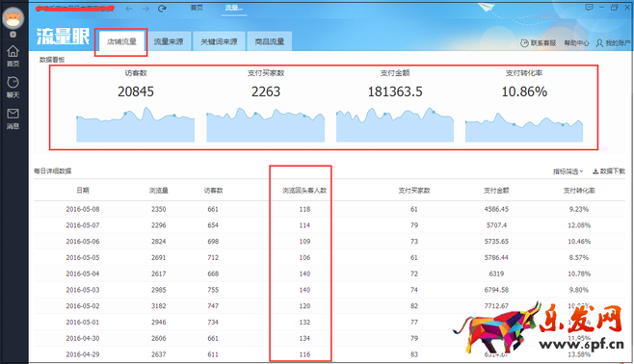Image resolution: width=634 pixels, height=364 pixels.
Task: Click the 浏览回头客人数 column header
Action: point(304,191)
